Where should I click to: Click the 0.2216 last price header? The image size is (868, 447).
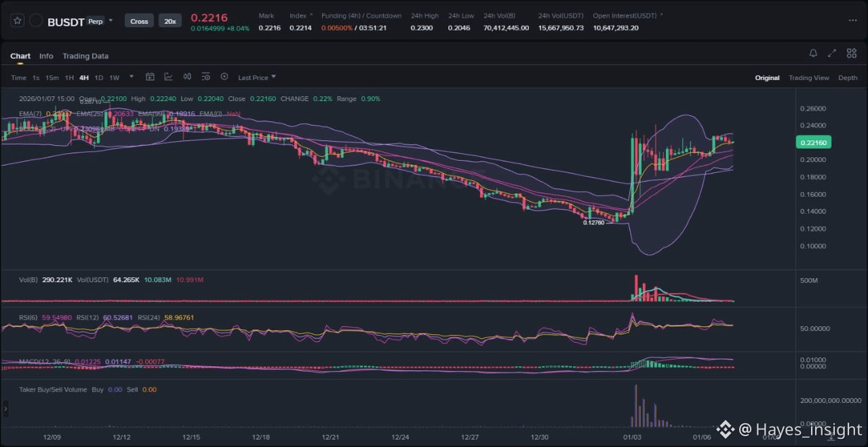click(209, 18)
